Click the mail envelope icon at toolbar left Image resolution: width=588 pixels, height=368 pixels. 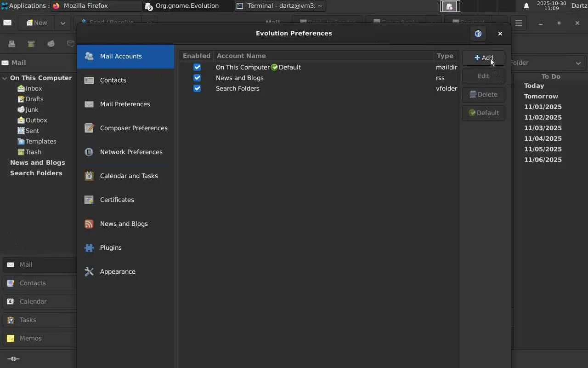pos(7,23)
